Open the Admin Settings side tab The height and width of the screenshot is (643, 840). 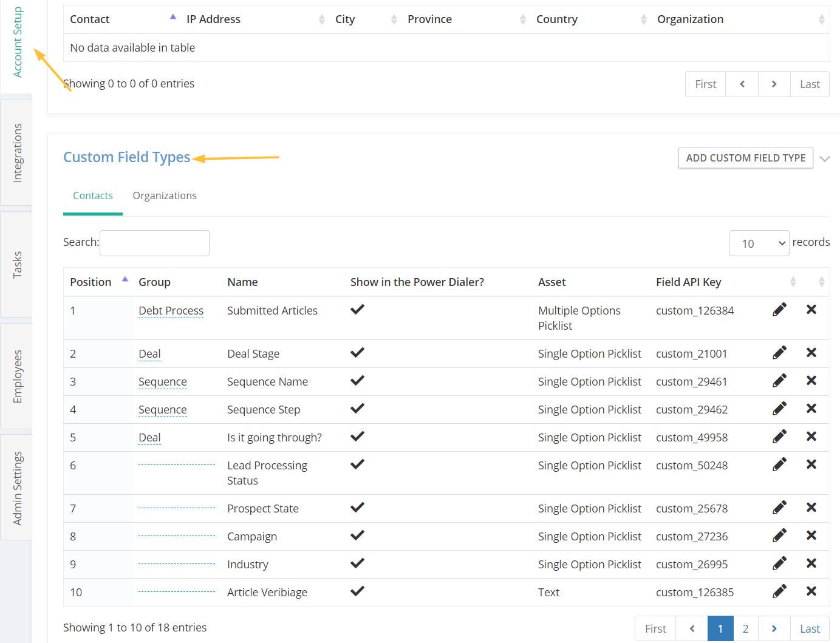coord(16,488)
